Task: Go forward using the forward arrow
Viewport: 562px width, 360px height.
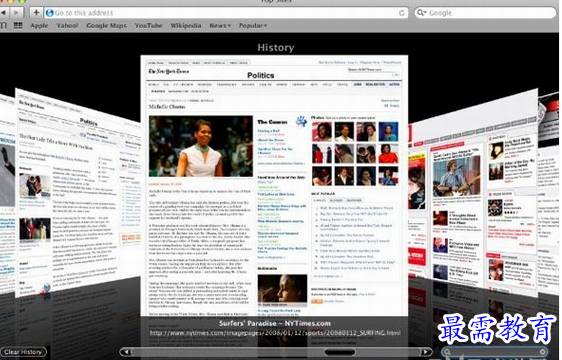Action: 16,13
